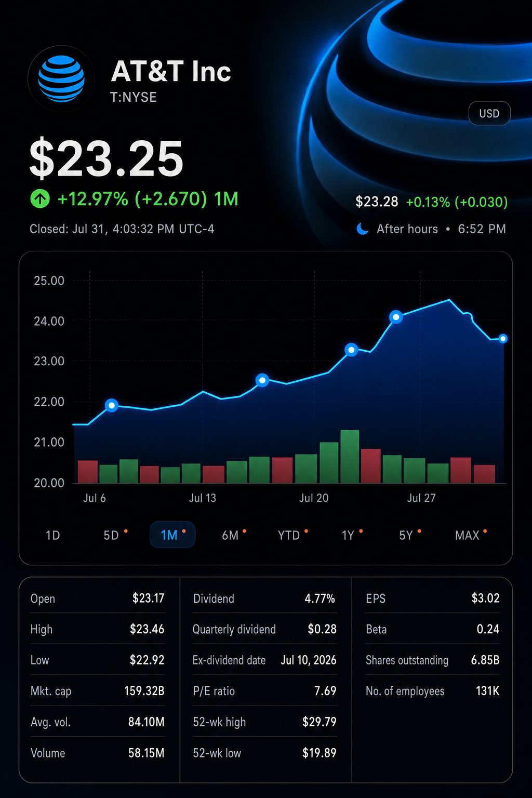Viewport: 532px width, 798px height.
Task: Click the $23.25 main price
Action: [107, 158]
